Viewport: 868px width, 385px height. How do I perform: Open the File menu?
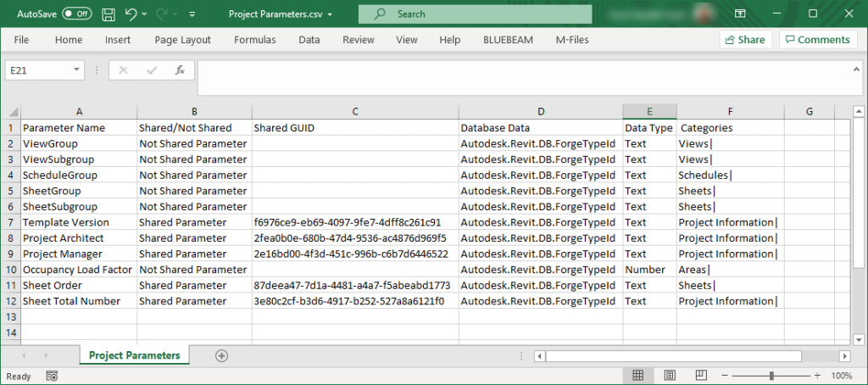21,40
